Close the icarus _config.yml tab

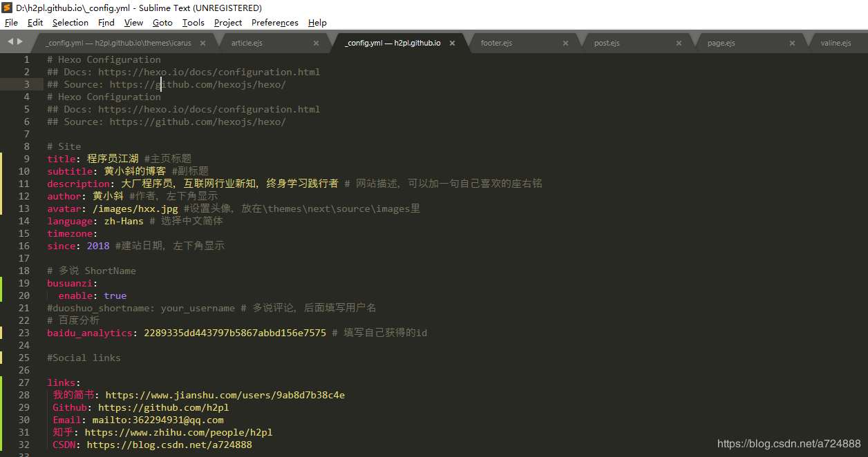pos(203,43)
